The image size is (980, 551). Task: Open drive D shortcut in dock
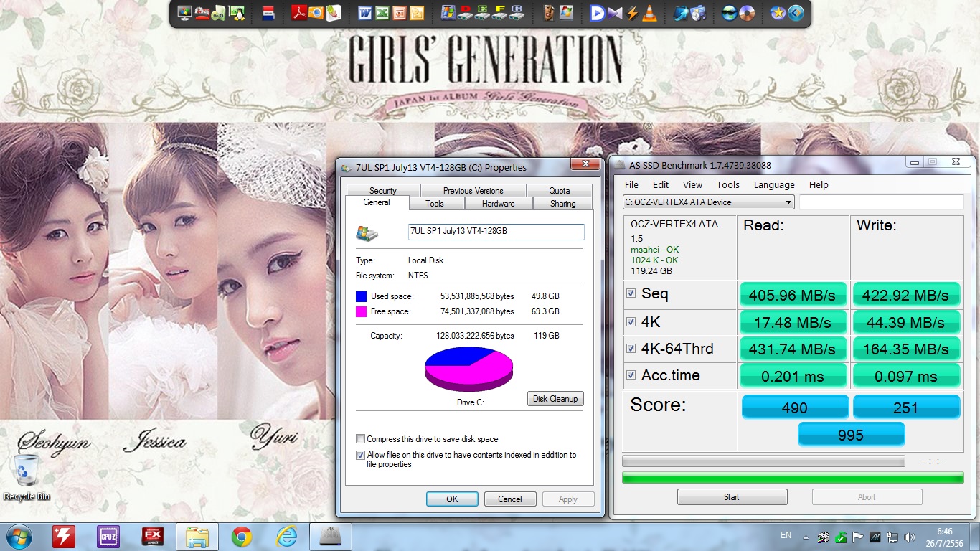(466, 12)
